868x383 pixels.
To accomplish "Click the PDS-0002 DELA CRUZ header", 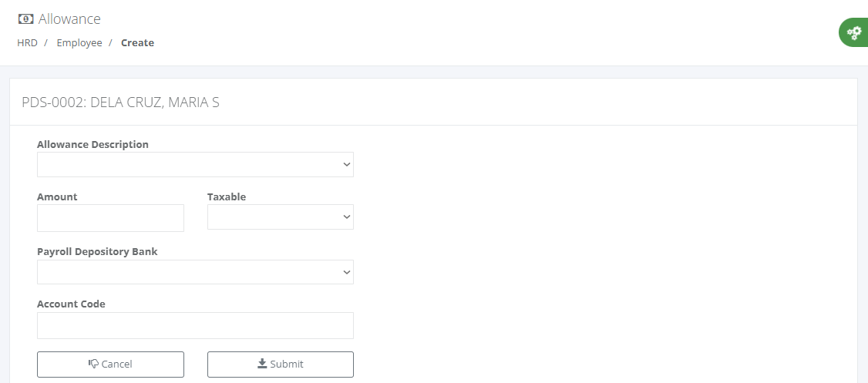I will (x=120, y=102).
